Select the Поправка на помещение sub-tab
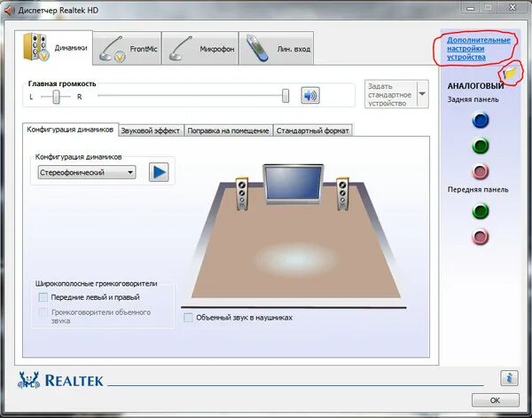 pos(228,130)
